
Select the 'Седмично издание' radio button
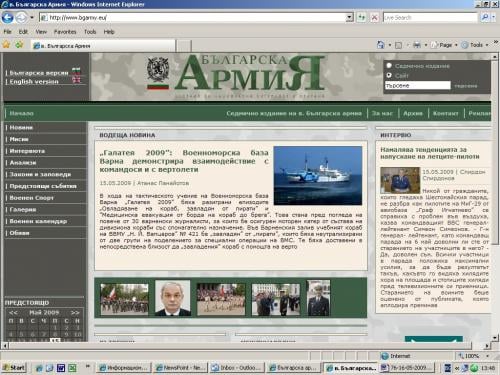(389, 66)
